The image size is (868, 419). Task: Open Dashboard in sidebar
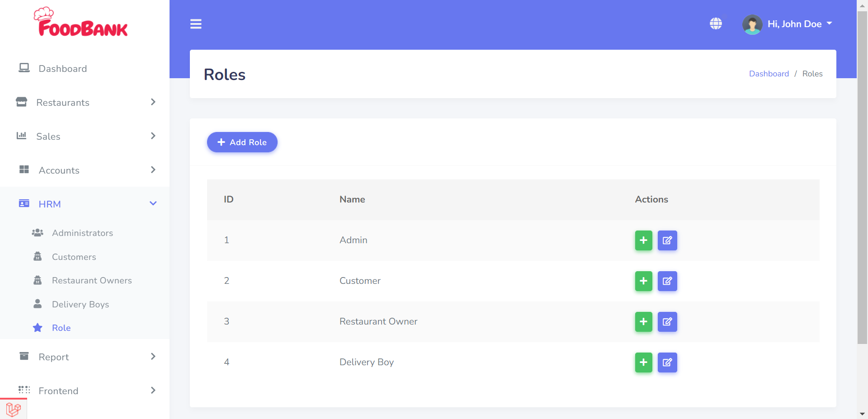click(63, 69)
